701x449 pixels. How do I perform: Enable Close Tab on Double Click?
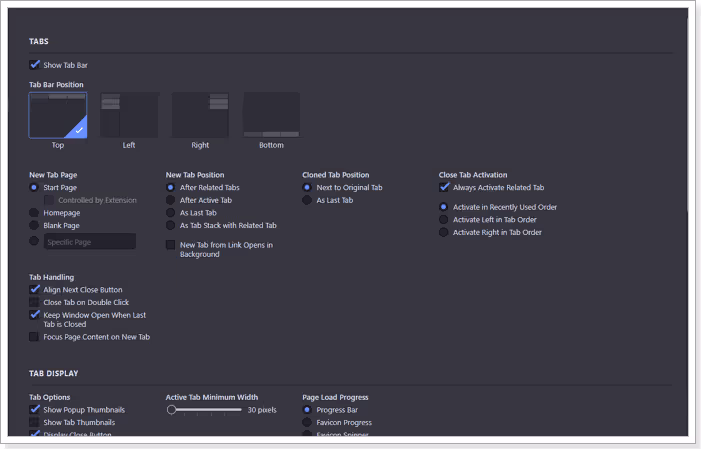pyautogui.click(x=34, y=302)
